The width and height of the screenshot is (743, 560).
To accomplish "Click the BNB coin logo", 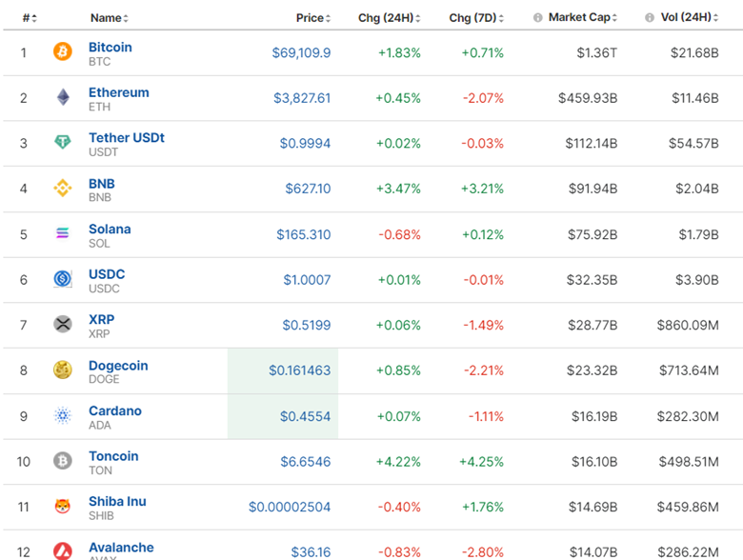I will [x=63, y=188].
